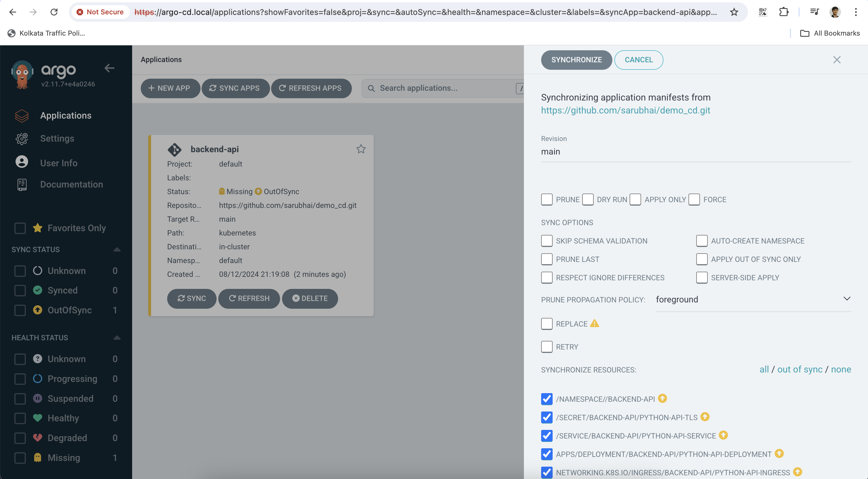
Task: Favorite backend-api using the star icon
Action: 361,149
